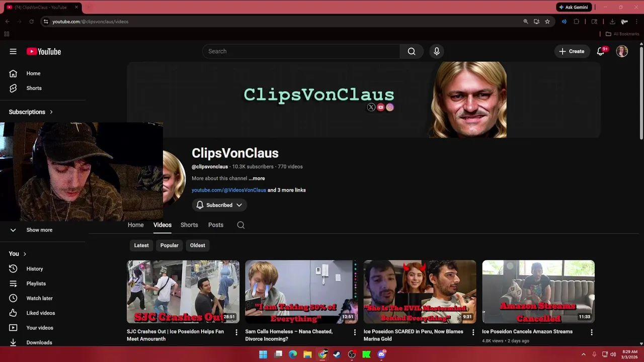This screenshot has width=644, height=362.
Task: Open Windows Start menu
Action: pyautogui.click(x=263, y=354)
